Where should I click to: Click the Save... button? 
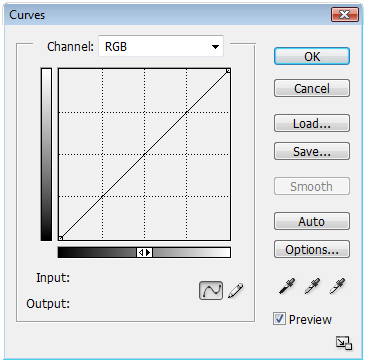point(312,151)
